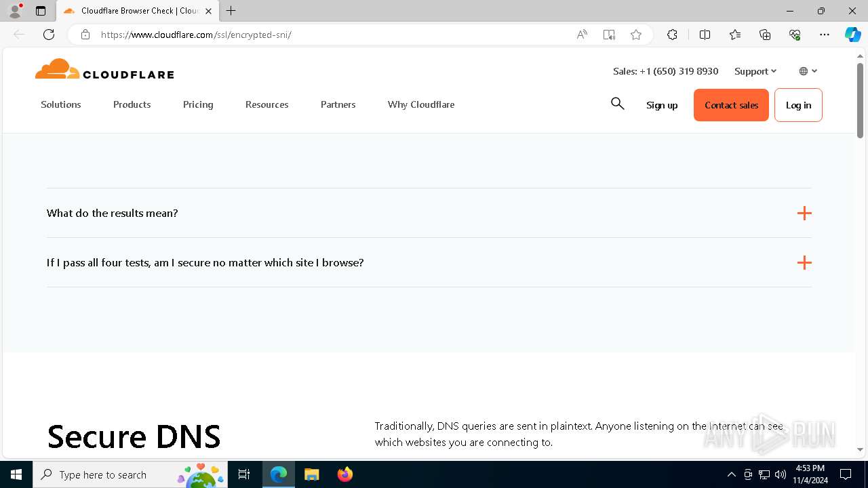Open Edge Settings and more menu

point(825,35)
